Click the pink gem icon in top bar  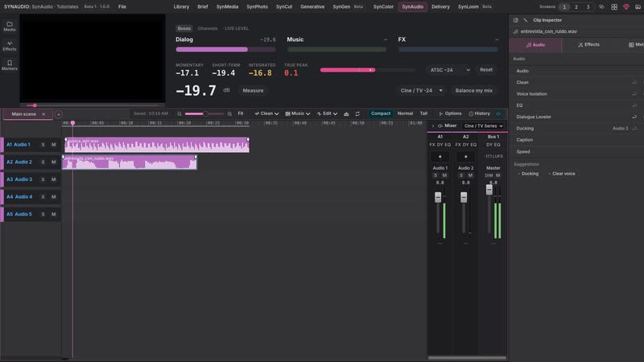pos(626,7)
